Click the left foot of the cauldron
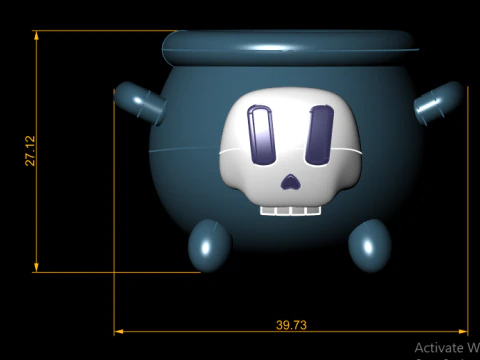Screen dimensions: 480x360 click(209, 245)
